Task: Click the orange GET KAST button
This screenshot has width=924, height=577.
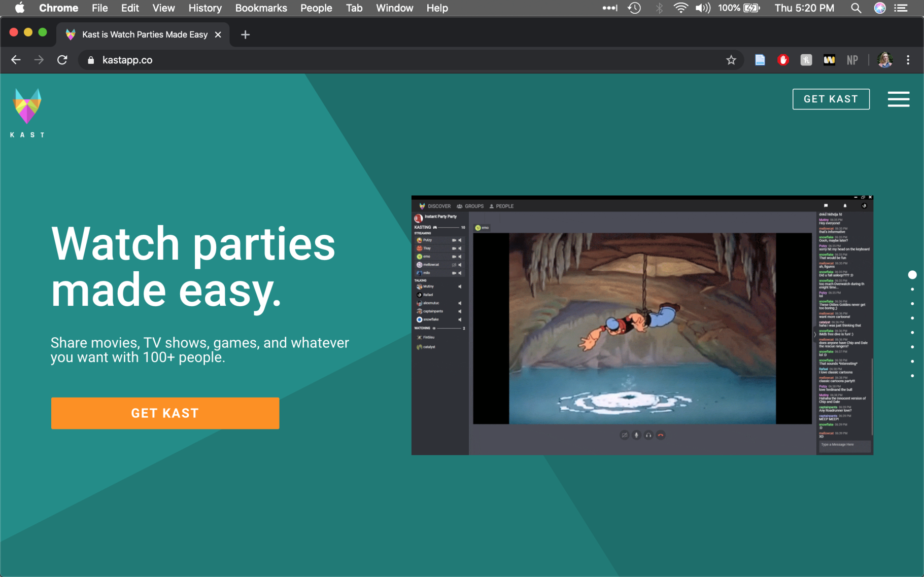Action: pyautogui.click(x=165, y=413)
